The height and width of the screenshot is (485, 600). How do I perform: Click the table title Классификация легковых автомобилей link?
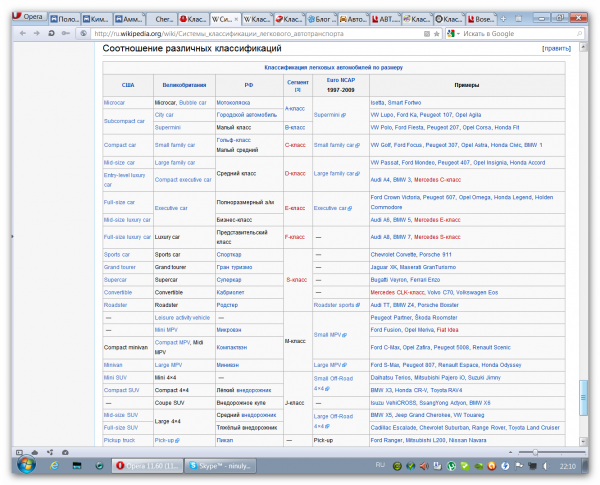click(333, 67)
